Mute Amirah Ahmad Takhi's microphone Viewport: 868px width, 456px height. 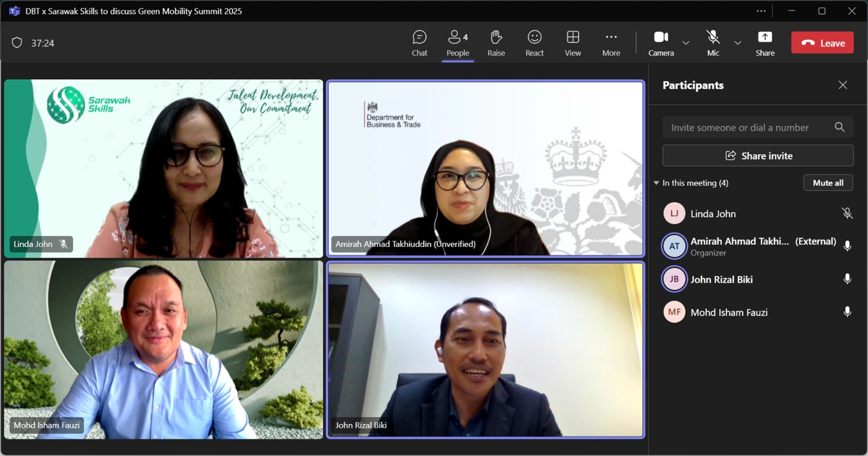pos(847,246)
